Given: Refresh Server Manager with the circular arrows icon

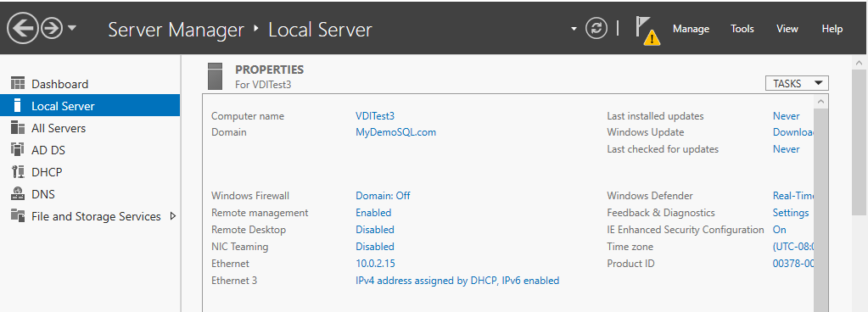Looking at the screenshot, I should pos(596,28).
